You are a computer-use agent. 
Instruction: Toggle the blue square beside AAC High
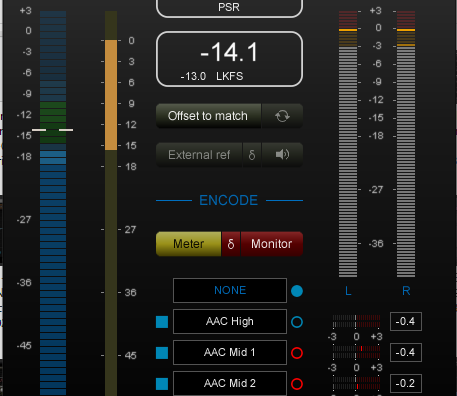coord(162,322)
